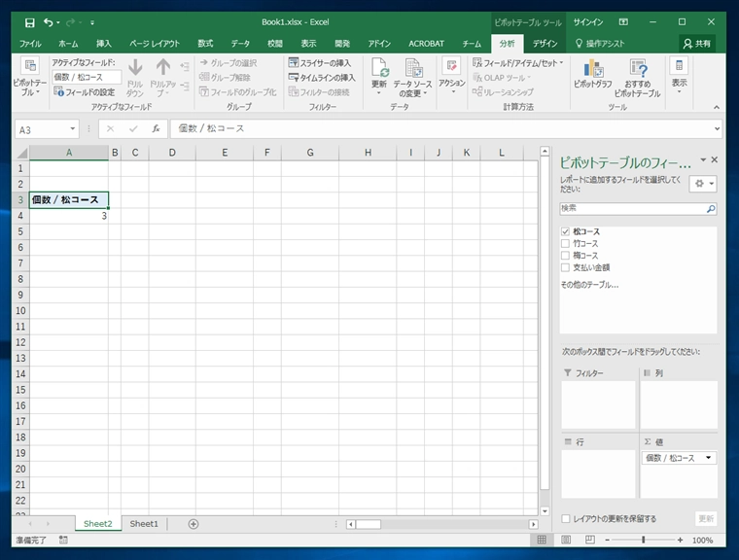Open ribbon display options icon
739x560 pixels.
[x=623, y=22]
